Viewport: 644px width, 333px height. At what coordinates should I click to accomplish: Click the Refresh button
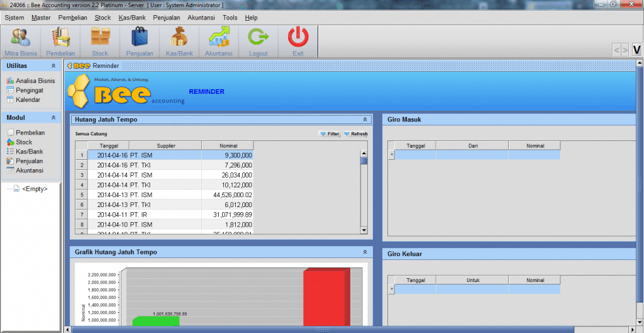[355, 133]
